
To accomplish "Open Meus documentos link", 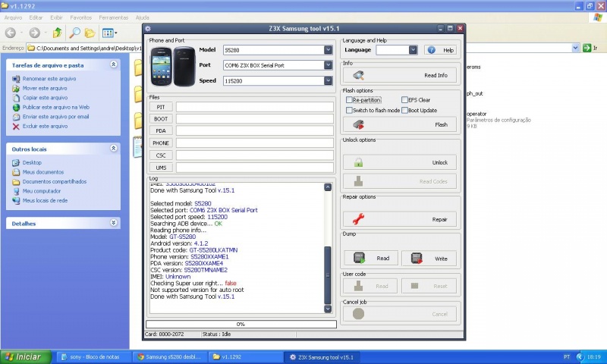I will (43, 172).
